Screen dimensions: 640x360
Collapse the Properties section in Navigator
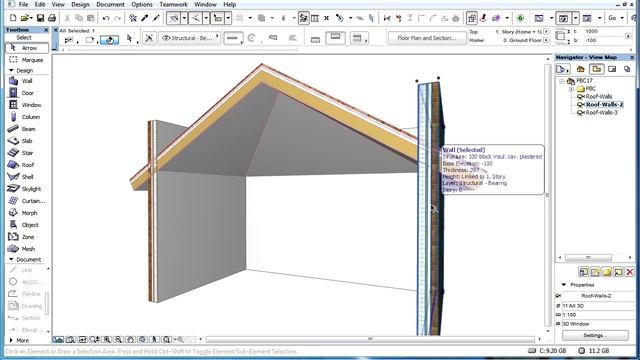coord(564,284)
